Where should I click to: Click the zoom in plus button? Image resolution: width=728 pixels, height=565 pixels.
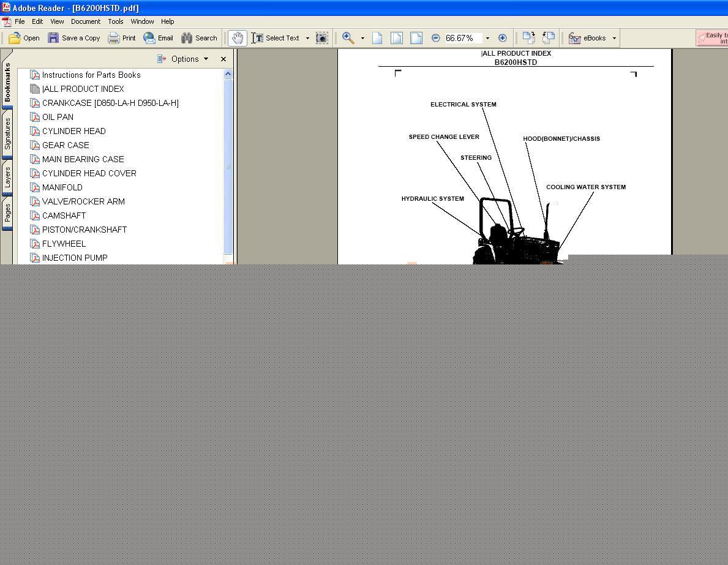pos(502,38)
